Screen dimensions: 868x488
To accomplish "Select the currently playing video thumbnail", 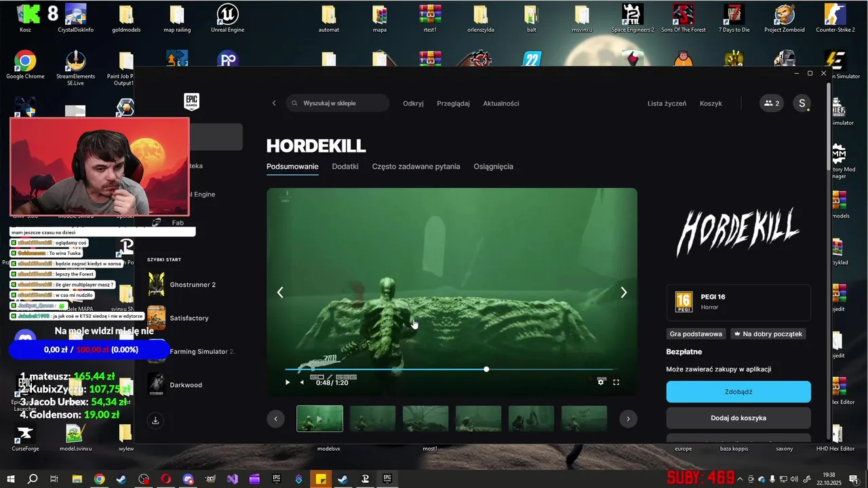I will click(x=320, y=419).
